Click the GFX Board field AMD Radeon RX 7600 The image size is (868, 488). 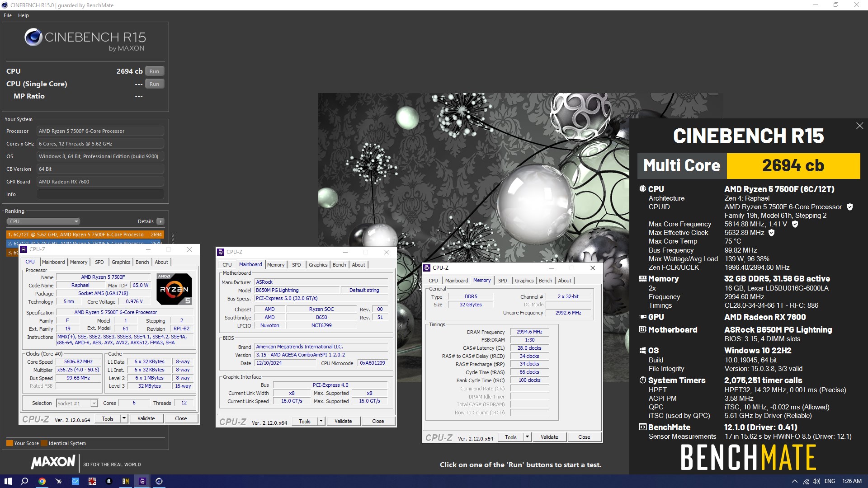pyautogui.click(x=100, y=182)
